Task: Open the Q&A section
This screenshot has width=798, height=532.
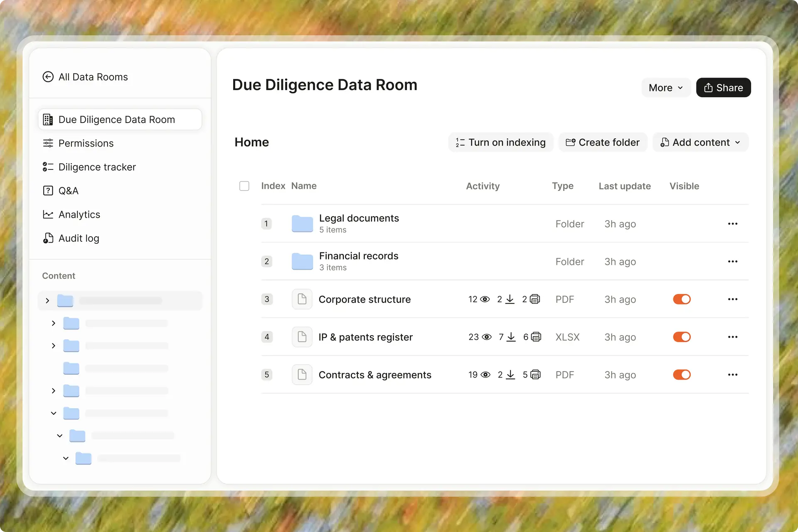Action: click(x=61, y=191)
